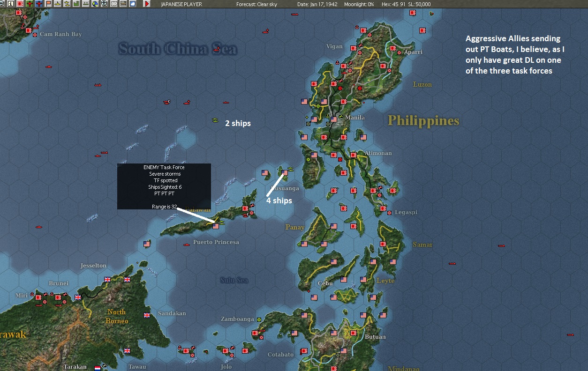Click the cloud weather toolbar icon

click(133, 4)
